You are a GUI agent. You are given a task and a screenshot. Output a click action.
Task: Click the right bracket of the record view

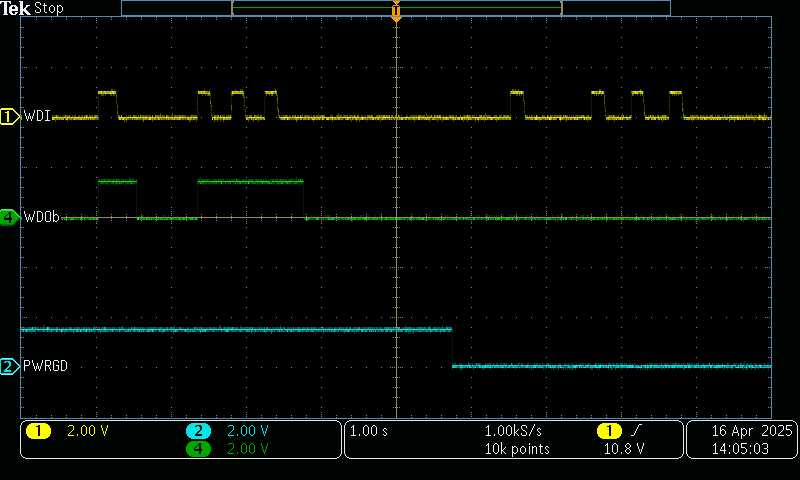(x=561, y=8)
